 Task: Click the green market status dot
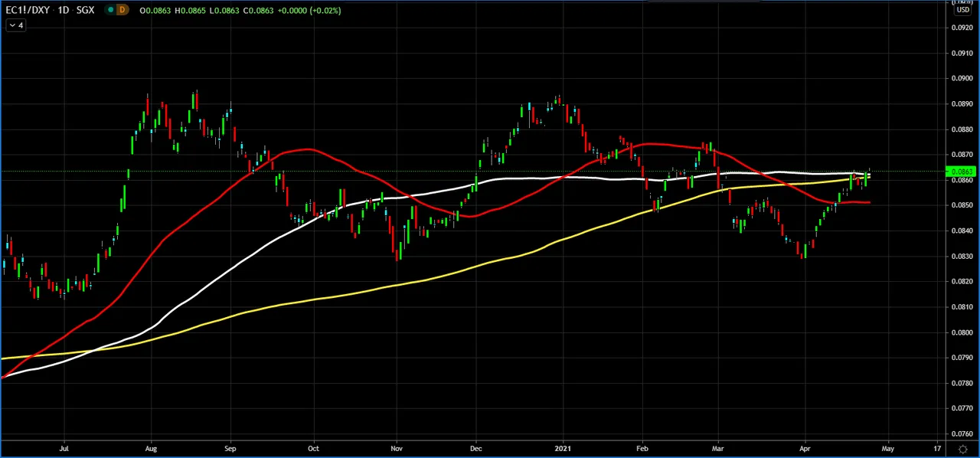(x=111, y=10)
